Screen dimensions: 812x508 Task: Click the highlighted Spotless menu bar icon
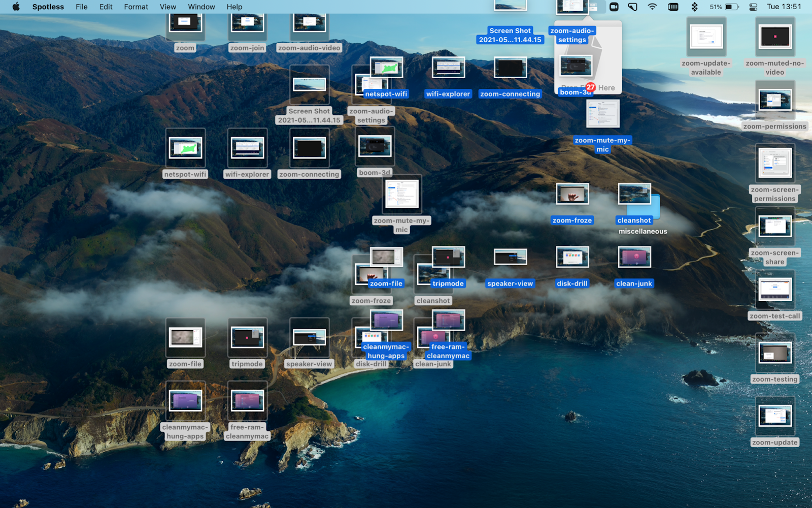(x=593, y=7)
